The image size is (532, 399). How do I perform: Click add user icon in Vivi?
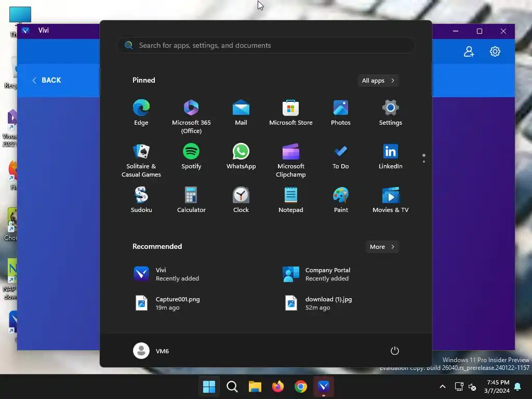pyautogui.click(x=469, y=51)
